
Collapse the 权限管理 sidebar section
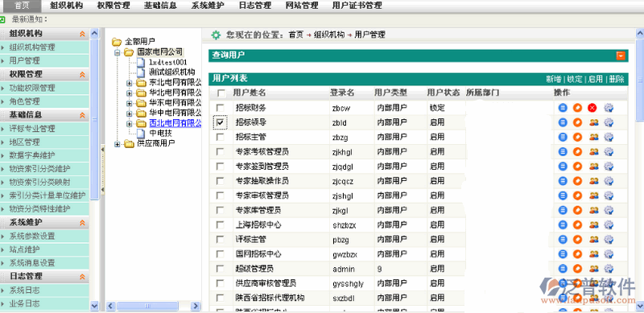(82, 74)
